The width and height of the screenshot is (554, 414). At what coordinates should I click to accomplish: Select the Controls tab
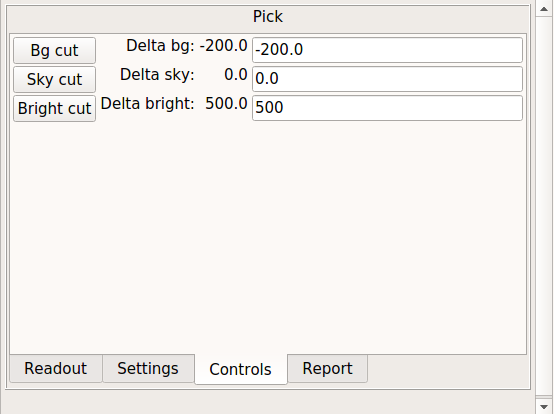coord(241,369)
